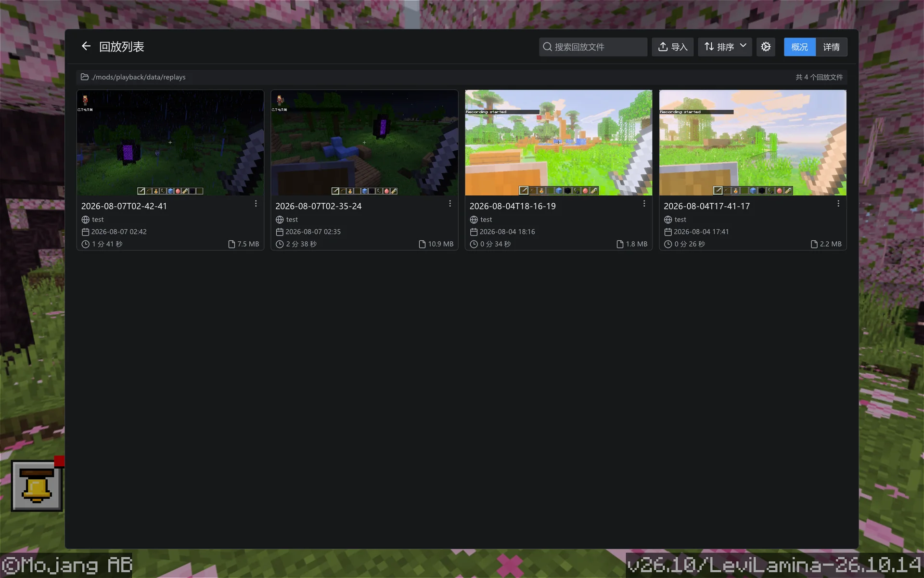Focus the 搜索回放文件 search field
This screenshot has width=924, height=578.
(x=593, y=47)
